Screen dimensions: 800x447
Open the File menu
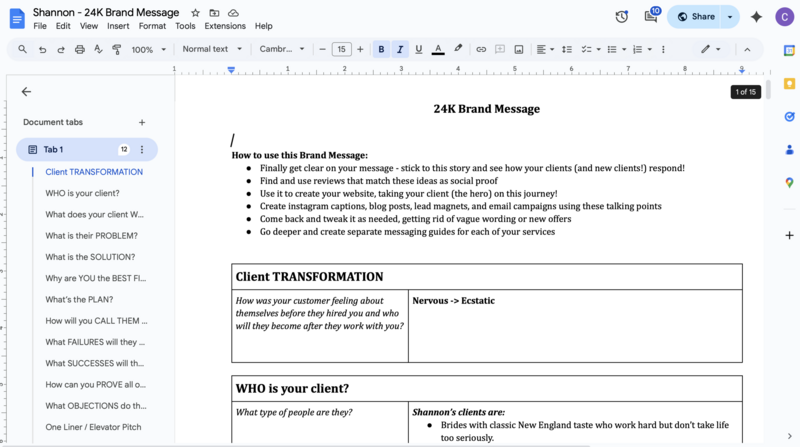40,26
